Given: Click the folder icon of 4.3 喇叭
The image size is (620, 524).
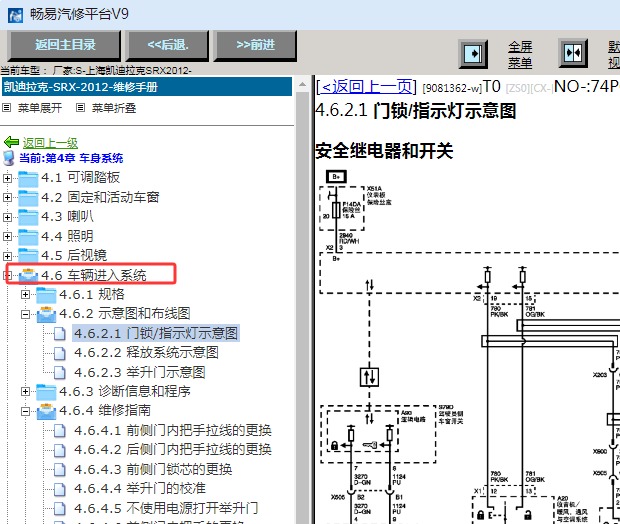Looking at the screenshot, I should pyautogui.click(x=28, y=217).
